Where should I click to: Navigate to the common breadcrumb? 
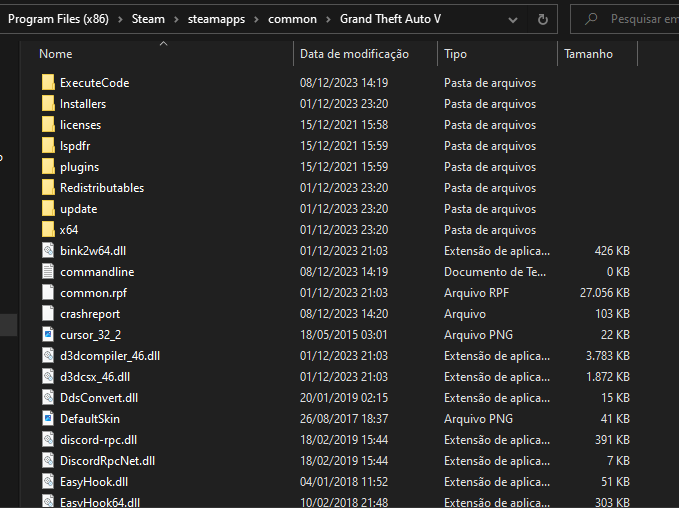(292, 19)
